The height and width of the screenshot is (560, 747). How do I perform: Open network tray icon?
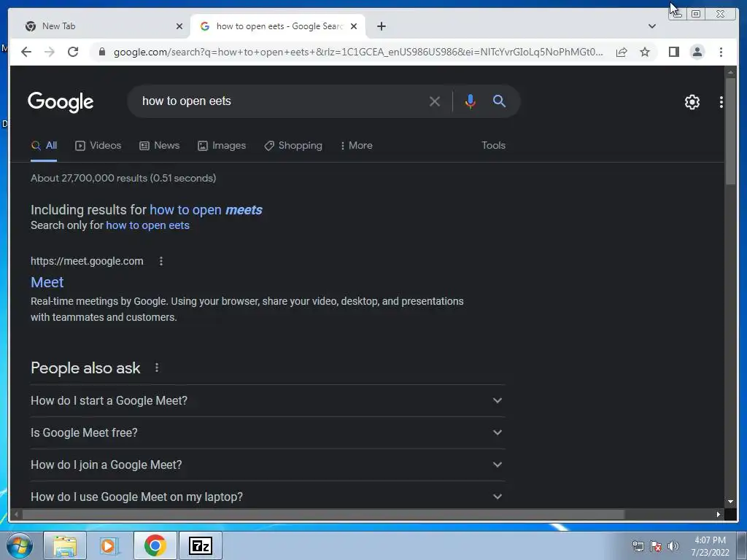(638, 546)
